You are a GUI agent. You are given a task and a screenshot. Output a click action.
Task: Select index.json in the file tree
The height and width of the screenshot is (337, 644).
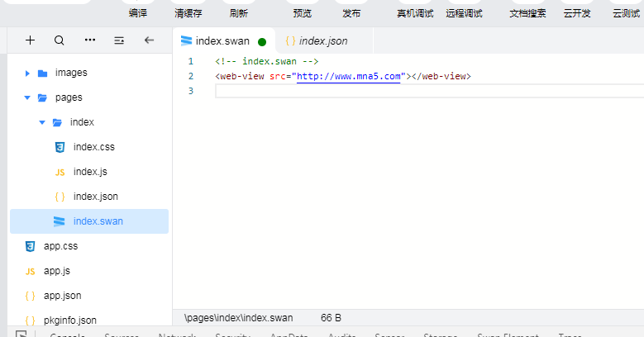95,197
